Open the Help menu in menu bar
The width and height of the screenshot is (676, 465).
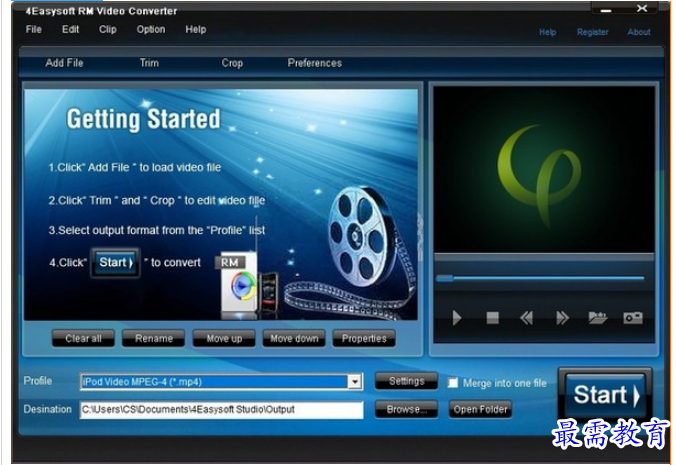pos(196,29)
